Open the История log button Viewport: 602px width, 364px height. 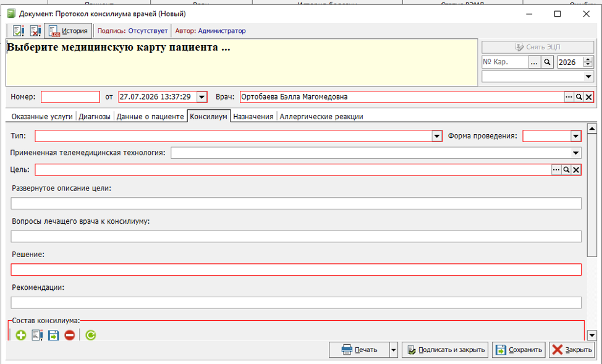pos(68,31)
